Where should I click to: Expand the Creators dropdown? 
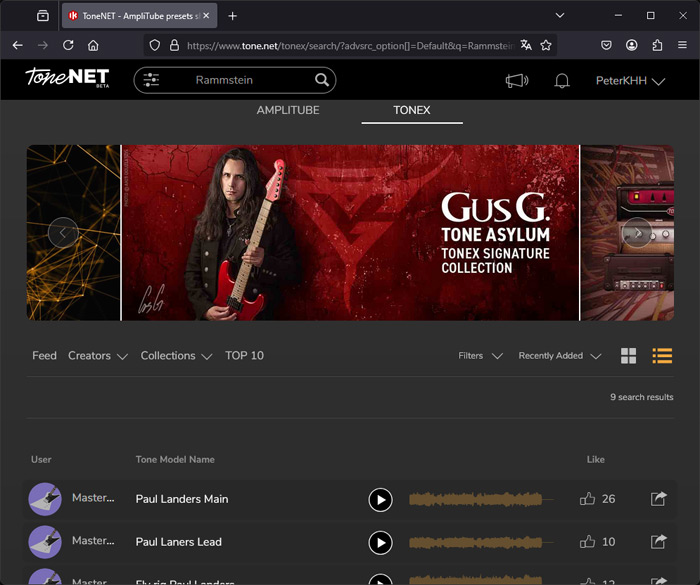(x=98, y=356)
